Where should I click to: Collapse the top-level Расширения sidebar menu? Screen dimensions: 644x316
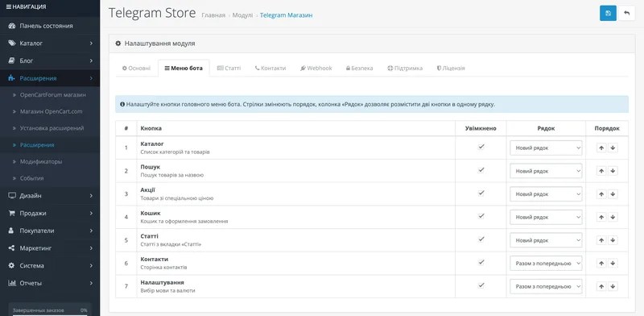pyautogui.click(x=50, y=78)
